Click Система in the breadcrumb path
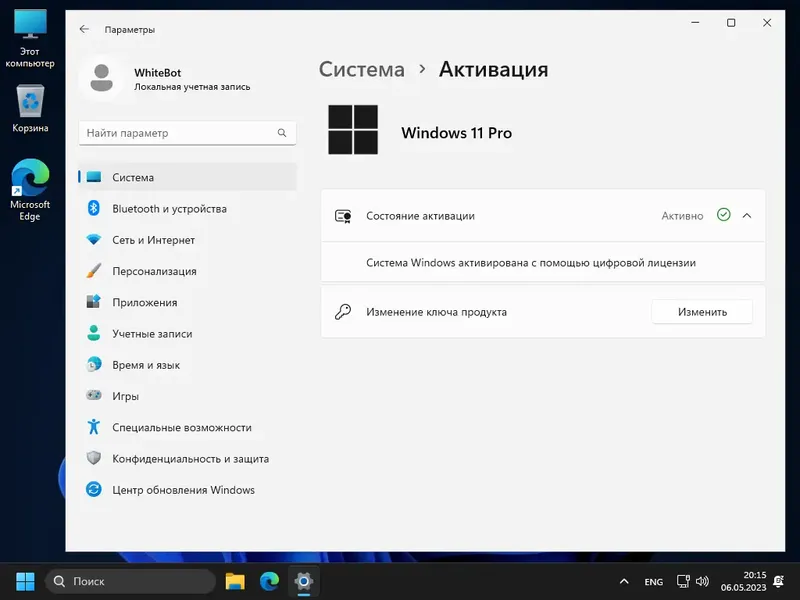 (x=362, y=70)
